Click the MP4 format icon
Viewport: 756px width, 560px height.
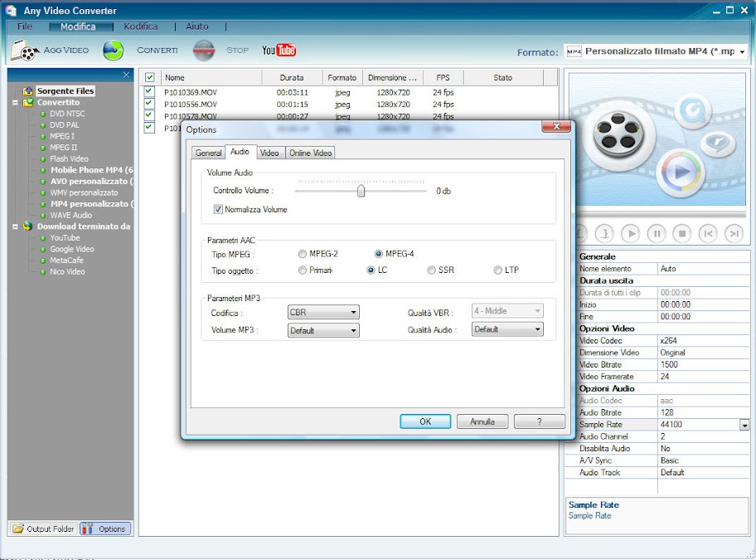[574, 51]
